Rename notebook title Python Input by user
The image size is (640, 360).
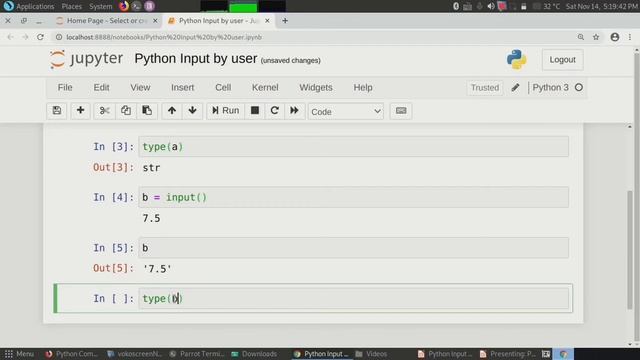click(x=196, y=59)
